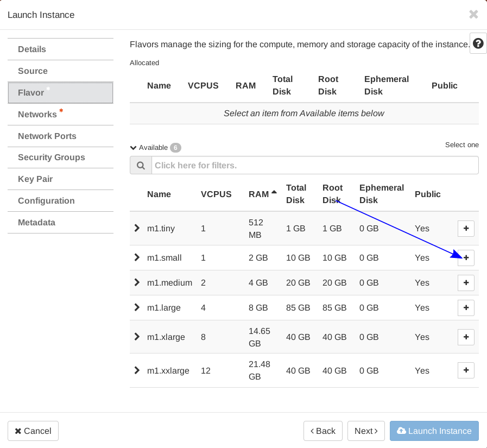Collapse the Available flavors section
The image size is (487, 448).
[x=133, y=148]
